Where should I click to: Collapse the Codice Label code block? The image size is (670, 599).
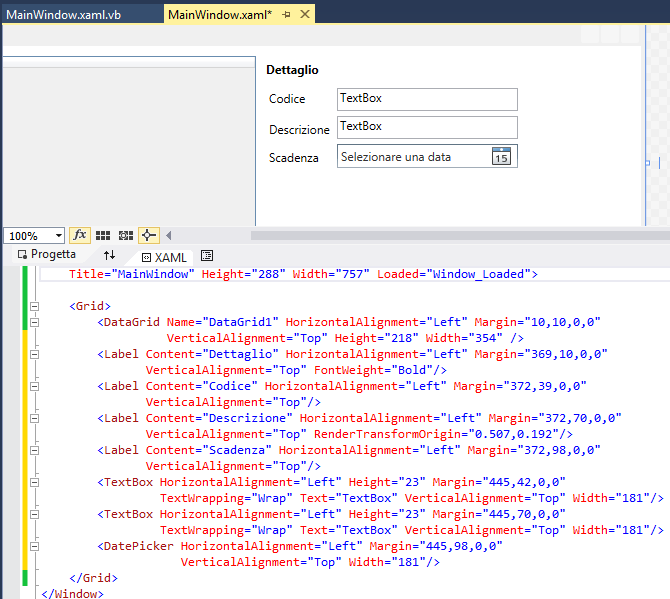(35, 386)
